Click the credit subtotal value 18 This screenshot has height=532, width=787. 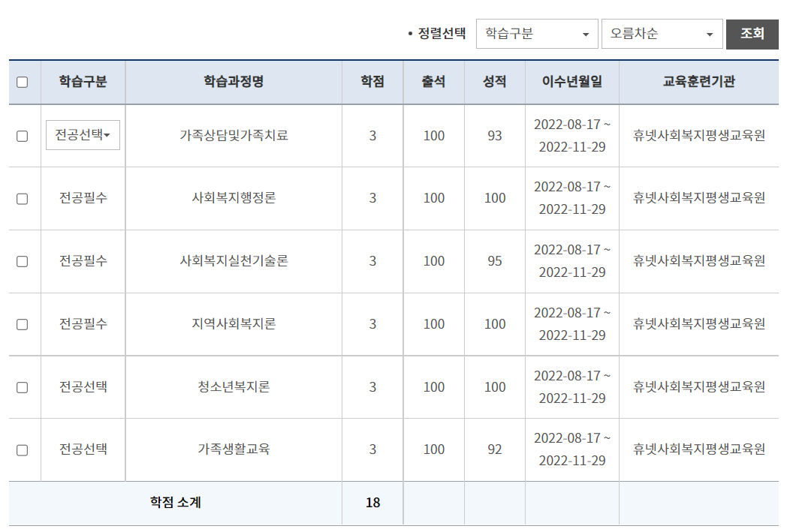[372, 503]
